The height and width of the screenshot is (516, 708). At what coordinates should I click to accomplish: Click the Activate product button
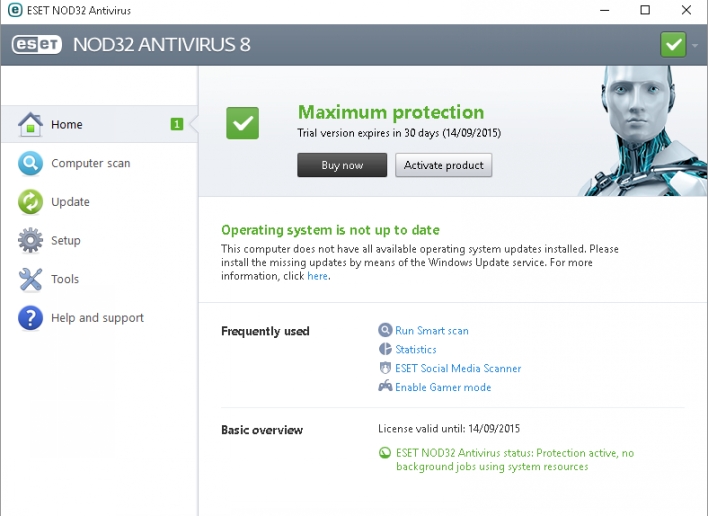[x=443, y=165]
